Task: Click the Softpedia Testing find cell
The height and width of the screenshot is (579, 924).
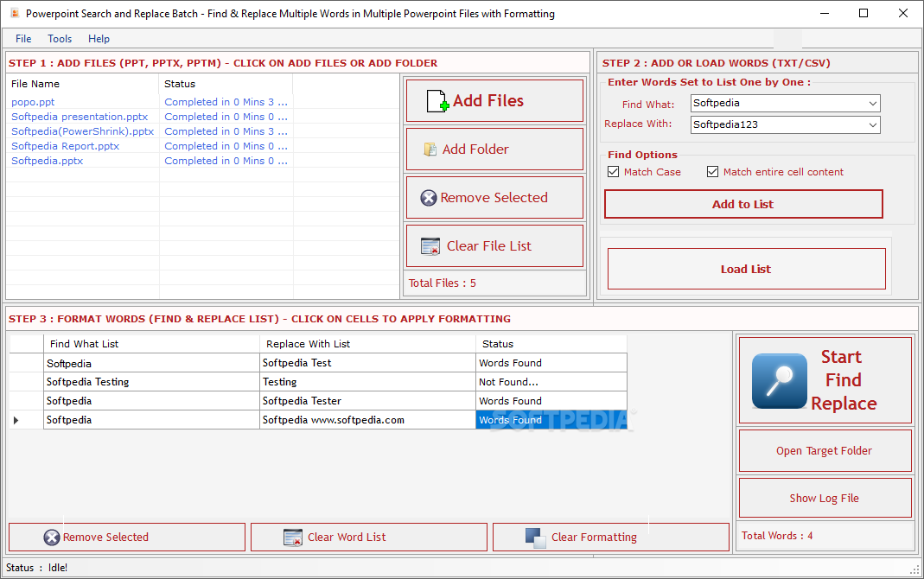Action: (151, 382)
